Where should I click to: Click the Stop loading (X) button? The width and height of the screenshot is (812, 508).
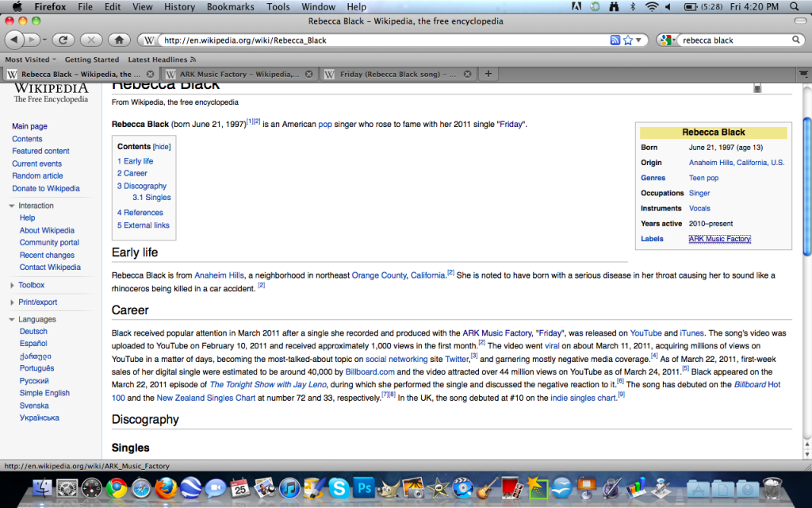coord(91,40)
